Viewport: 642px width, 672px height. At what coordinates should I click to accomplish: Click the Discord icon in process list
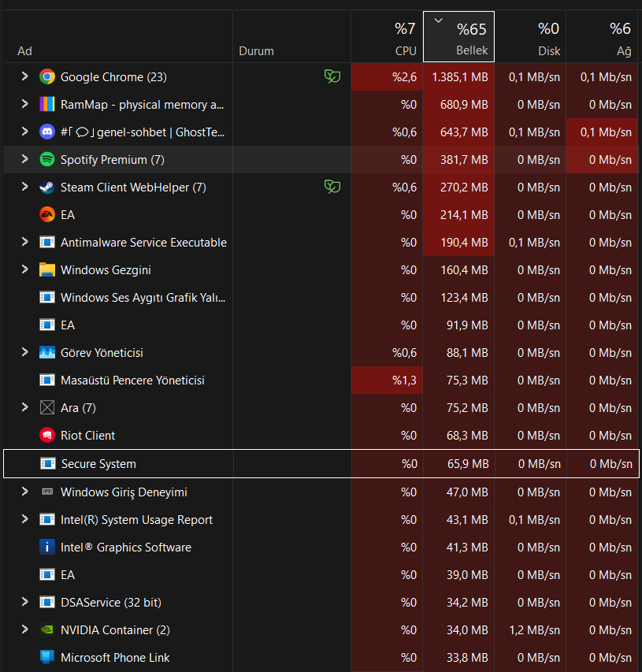coord(47,132)
